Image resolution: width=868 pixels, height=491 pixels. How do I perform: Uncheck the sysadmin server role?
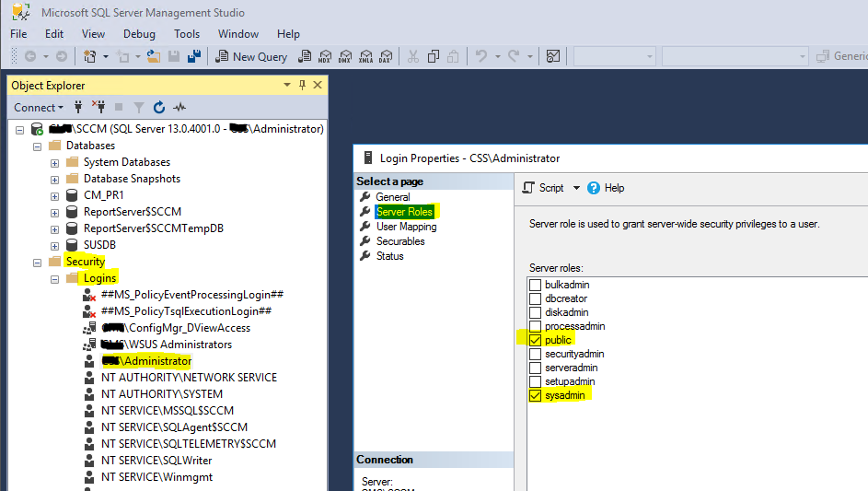tap(535, 396)
